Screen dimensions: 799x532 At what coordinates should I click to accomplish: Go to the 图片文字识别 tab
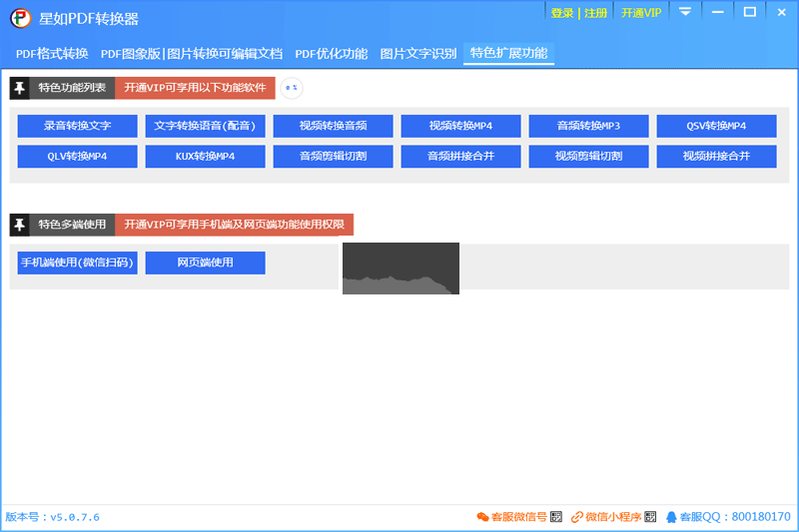coord(418,54)
